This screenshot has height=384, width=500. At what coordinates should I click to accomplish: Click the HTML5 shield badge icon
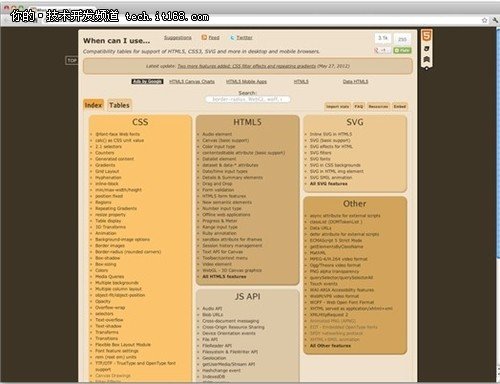tap(426, 35)
